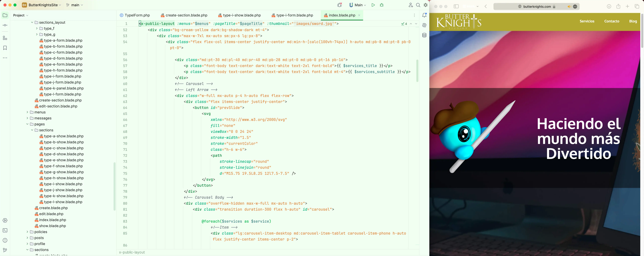Image resolution: width=644 pixels, height=256 pixels.
Task: Close the index.blade.php tab
Action: click(x=359, y=15)
